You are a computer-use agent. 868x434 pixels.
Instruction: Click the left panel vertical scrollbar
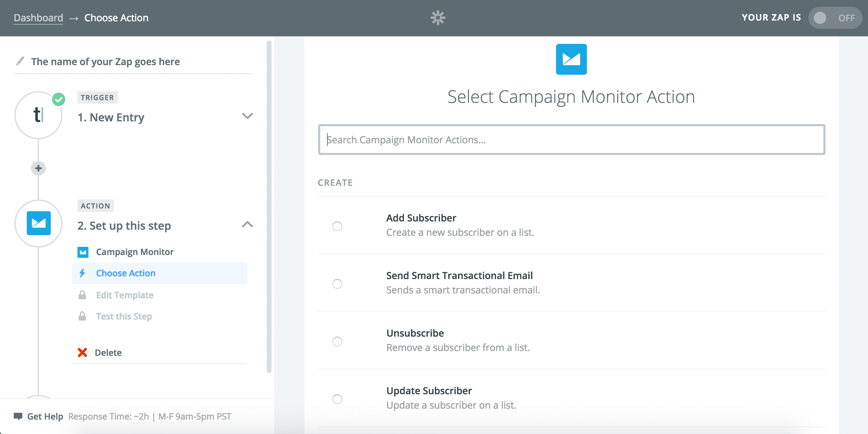point(269,207)
